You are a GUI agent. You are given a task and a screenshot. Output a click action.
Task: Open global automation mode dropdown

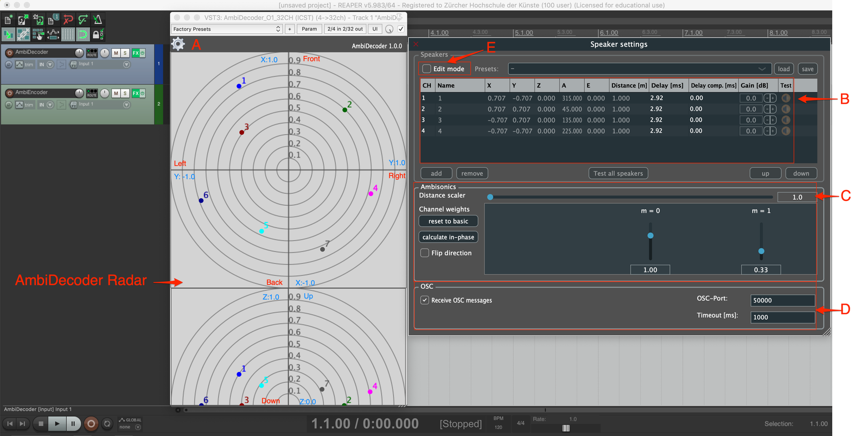tap(138, 427)
